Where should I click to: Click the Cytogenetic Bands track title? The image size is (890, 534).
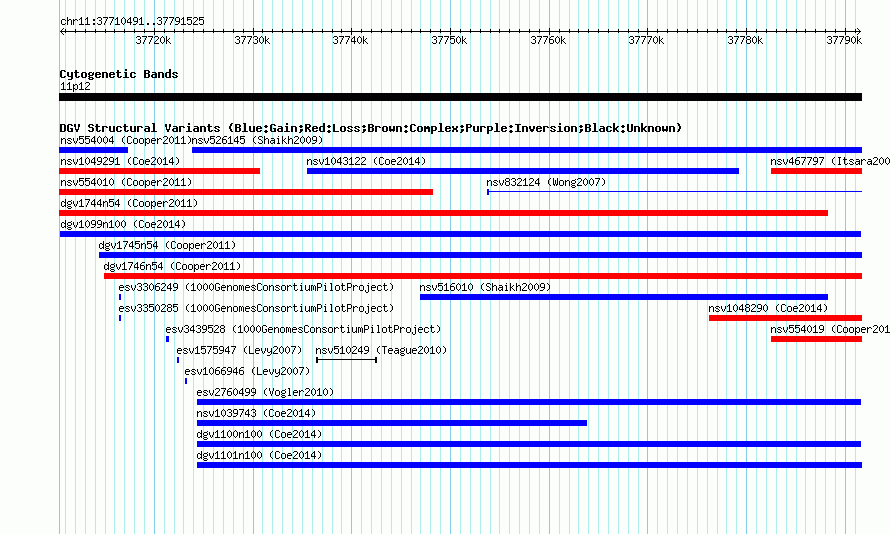[x=119, y=74]
